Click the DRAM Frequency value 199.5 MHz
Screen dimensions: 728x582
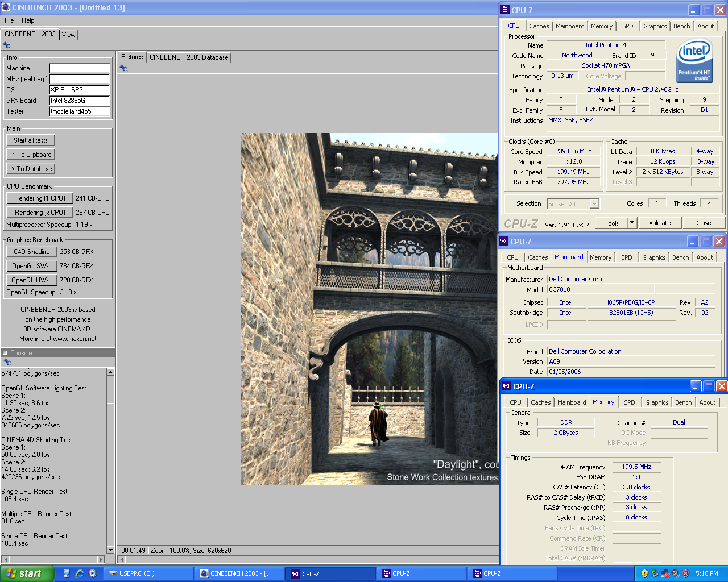coord(636,467)
